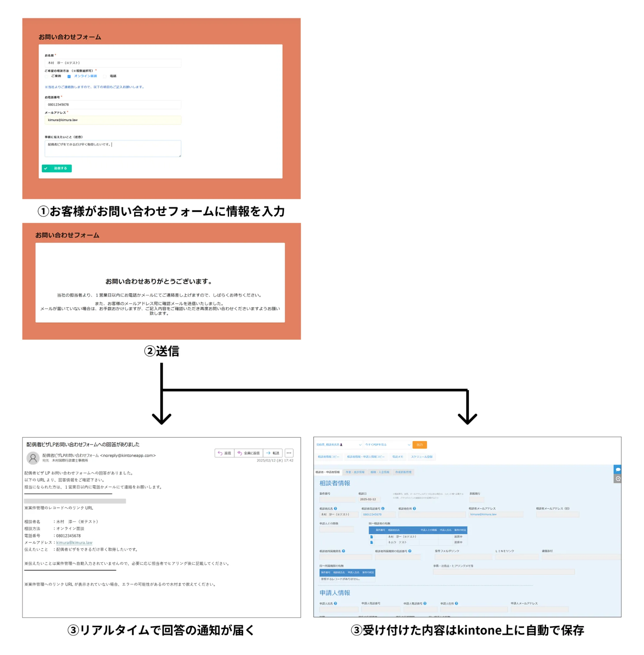Open record icon for キムラ テスト row

click(372, 542)
